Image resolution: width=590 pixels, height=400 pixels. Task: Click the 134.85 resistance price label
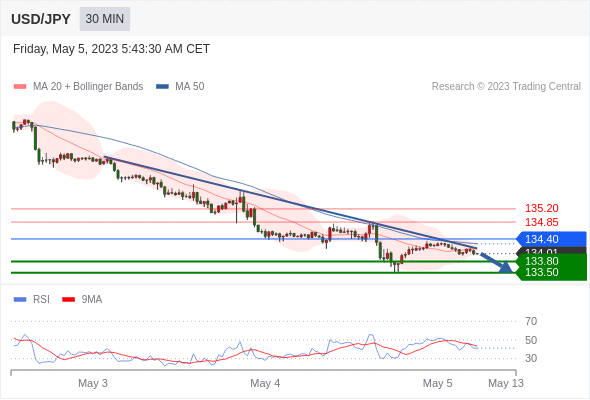(541, 222)
